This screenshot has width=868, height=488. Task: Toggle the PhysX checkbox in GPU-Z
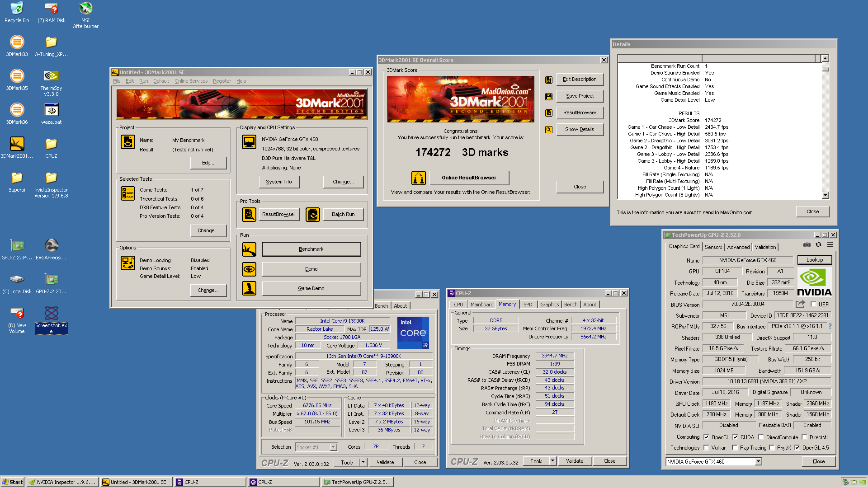pos(772,448)
